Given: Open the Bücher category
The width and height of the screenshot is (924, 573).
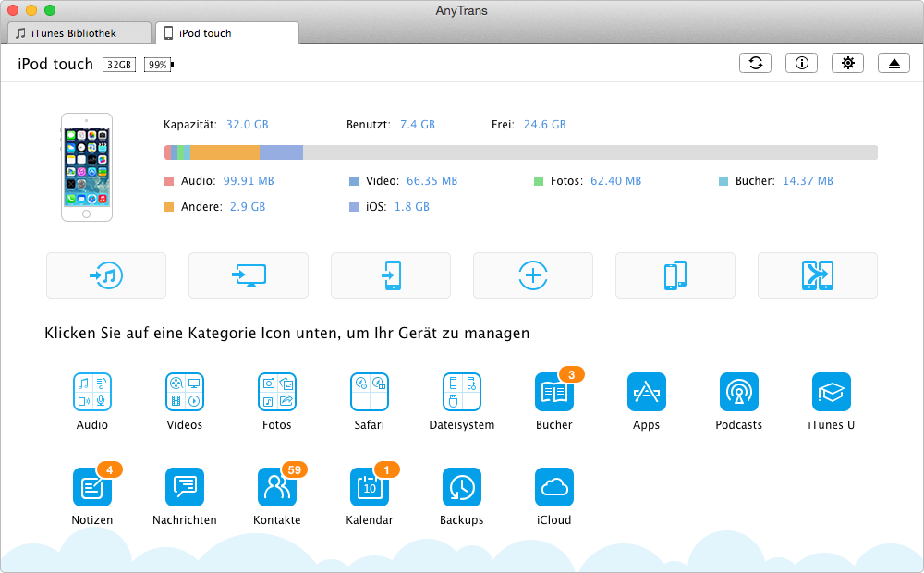Looking at the screenshot, I should [x=553, y=392].
